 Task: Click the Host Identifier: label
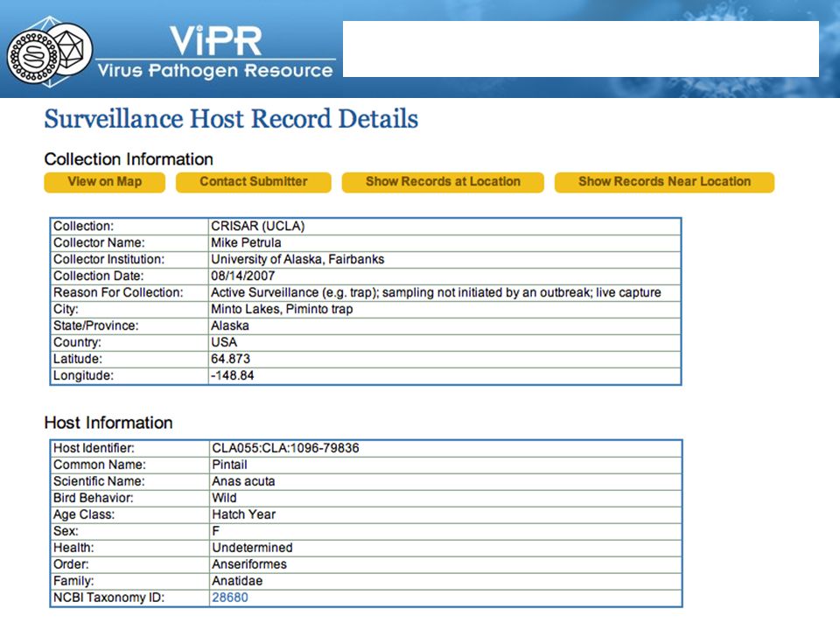tap(94, 448)
